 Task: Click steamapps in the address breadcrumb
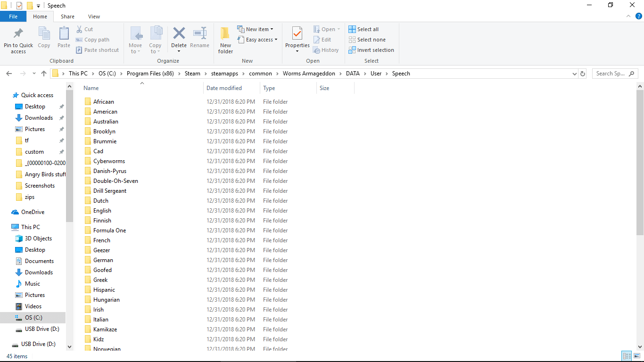226,74
